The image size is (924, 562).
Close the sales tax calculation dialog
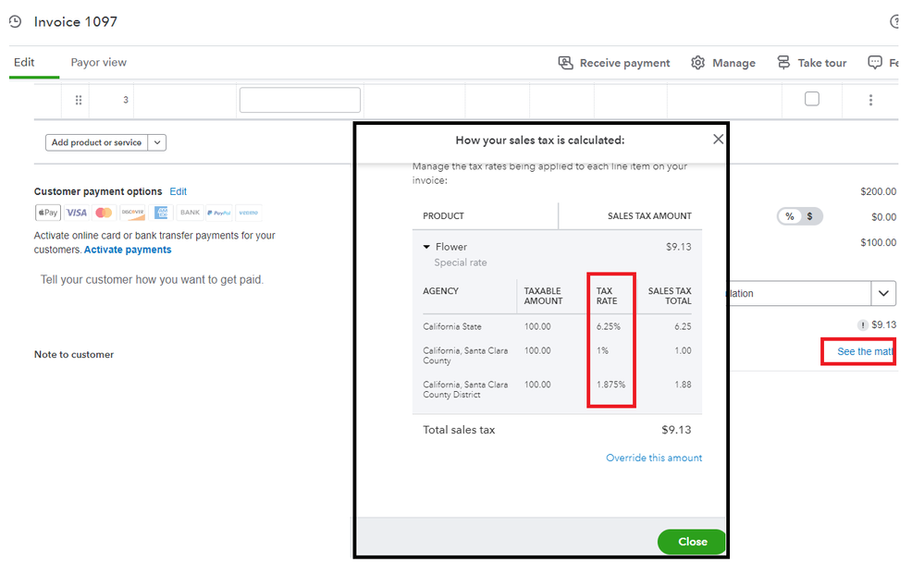(x=718, y=140)
